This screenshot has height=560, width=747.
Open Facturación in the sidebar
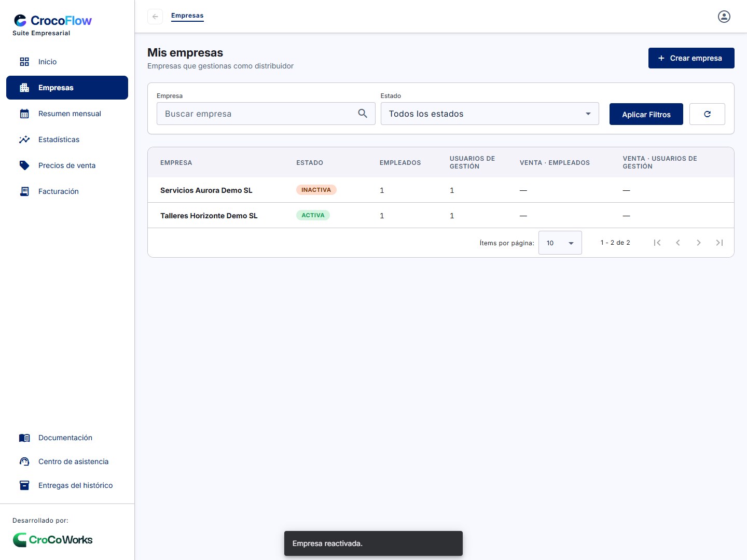pos(67,191)
